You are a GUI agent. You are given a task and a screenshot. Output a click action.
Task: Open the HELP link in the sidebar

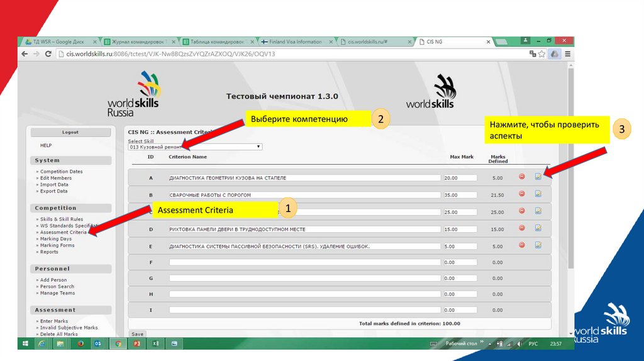pyautogui.click(x=46, y=145)
